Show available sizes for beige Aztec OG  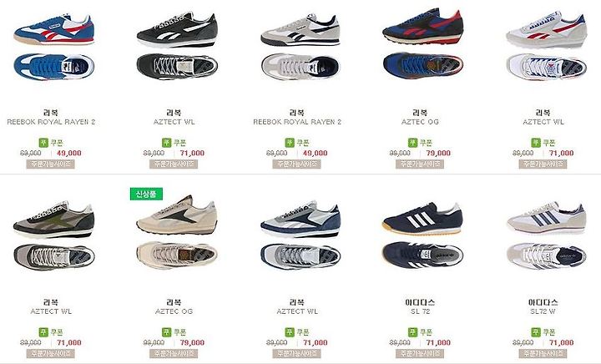point(174,353)
